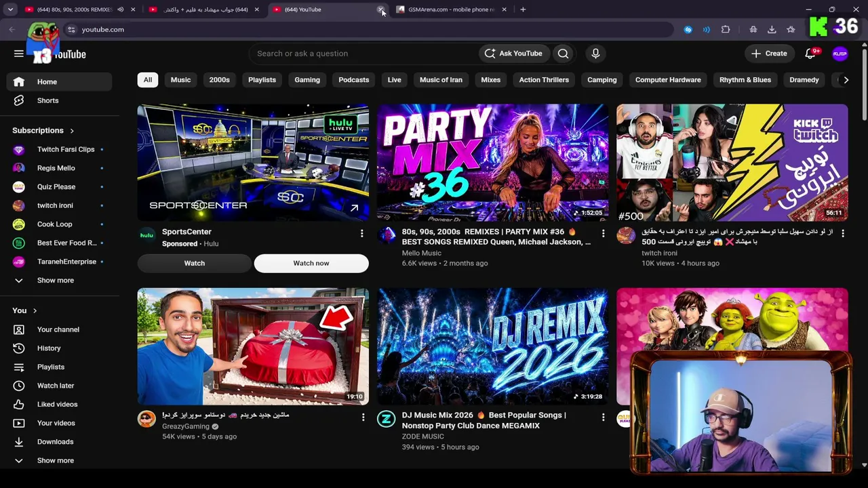Switch to the GSMArena.com browser tab
This screenshot has width=868, height=488.
pyautogui.click(x=451, y=9)
